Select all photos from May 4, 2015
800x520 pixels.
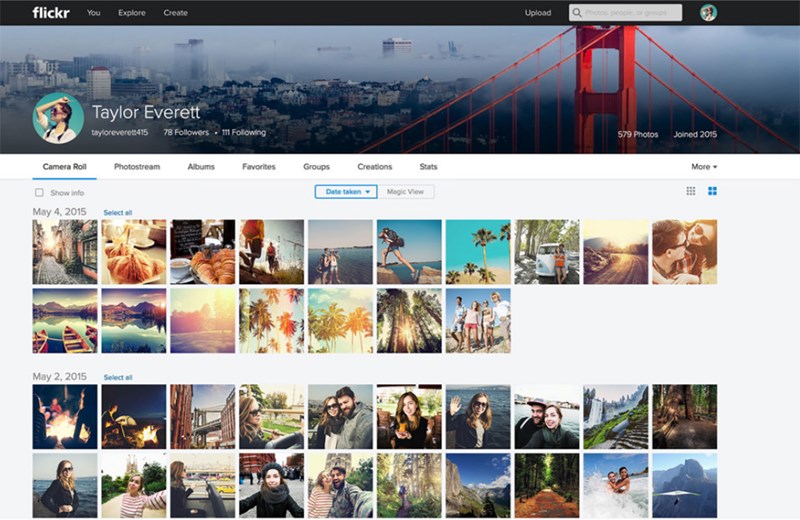118,212
